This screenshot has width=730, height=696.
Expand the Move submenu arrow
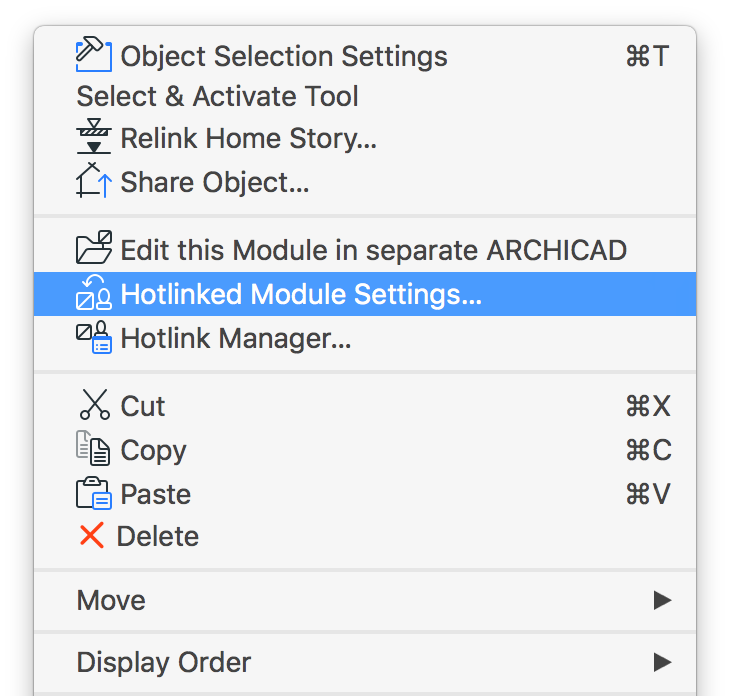pos(662,600)
